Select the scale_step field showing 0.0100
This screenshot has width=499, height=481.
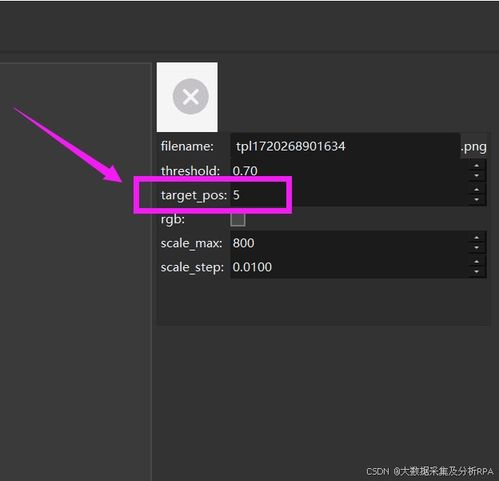pos(349,267)
